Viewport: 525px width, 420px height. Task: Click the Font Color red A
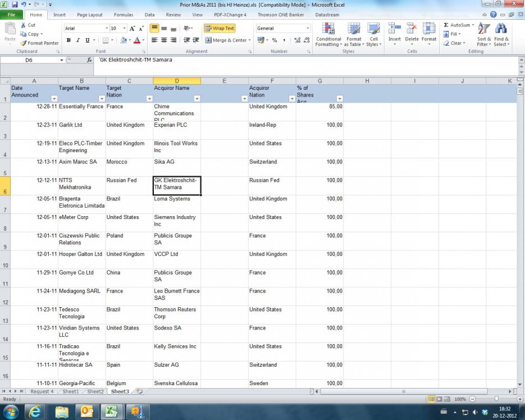[x=137, y=40]
